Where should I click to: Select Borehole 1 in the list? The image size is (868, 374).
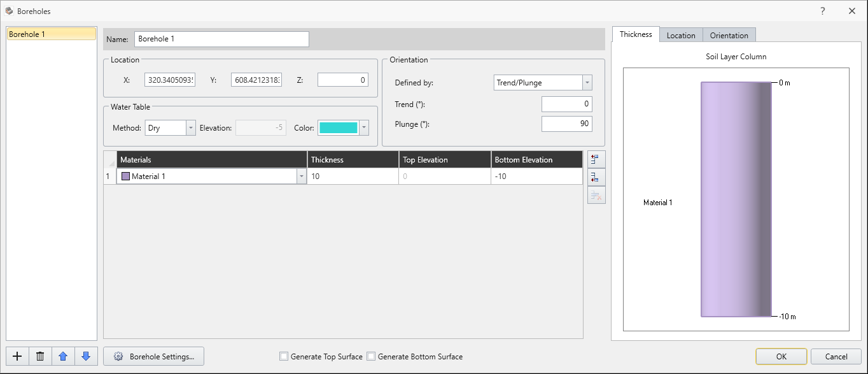tap(51, 34)
